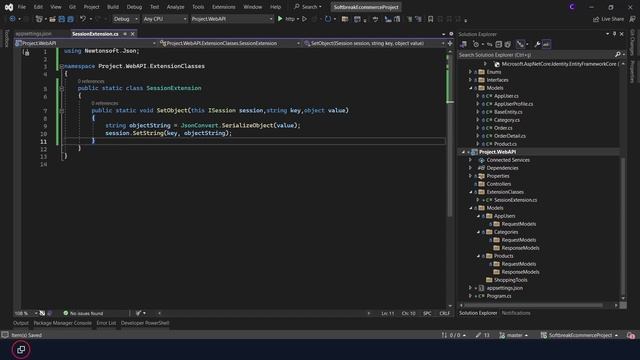
Task: Click Solution Explorer home/switch views icon
Action: coord(464,44)
